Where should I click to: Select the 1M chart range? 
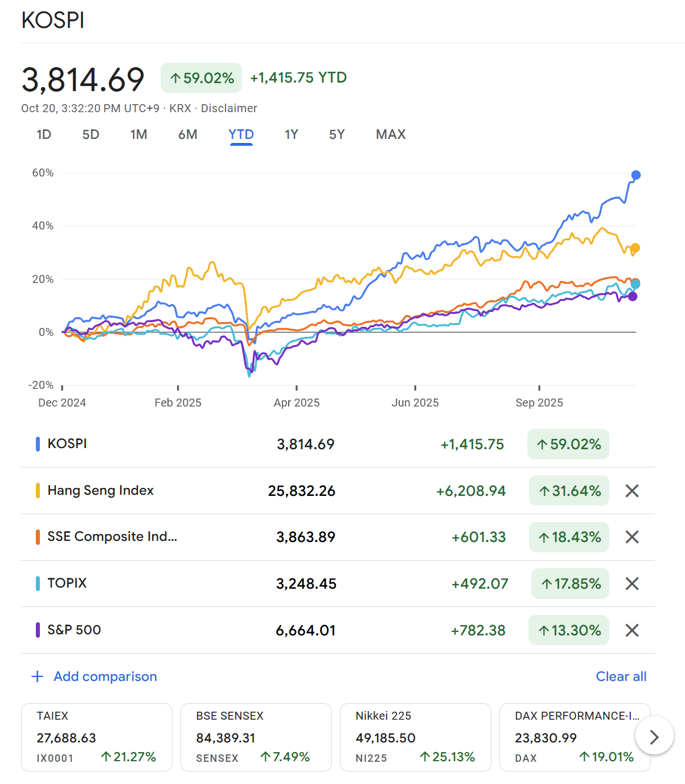(x=138, y=134)
